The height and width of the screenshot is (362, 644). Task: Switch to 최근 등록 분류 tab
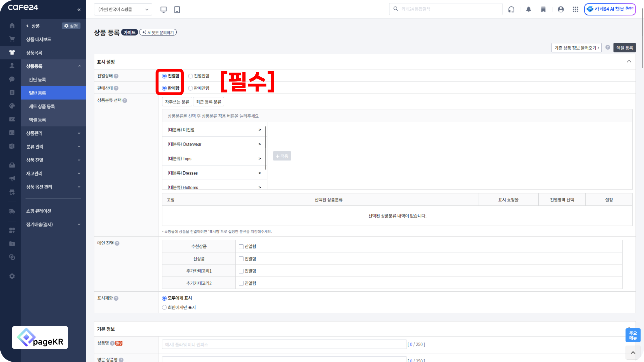208,102
